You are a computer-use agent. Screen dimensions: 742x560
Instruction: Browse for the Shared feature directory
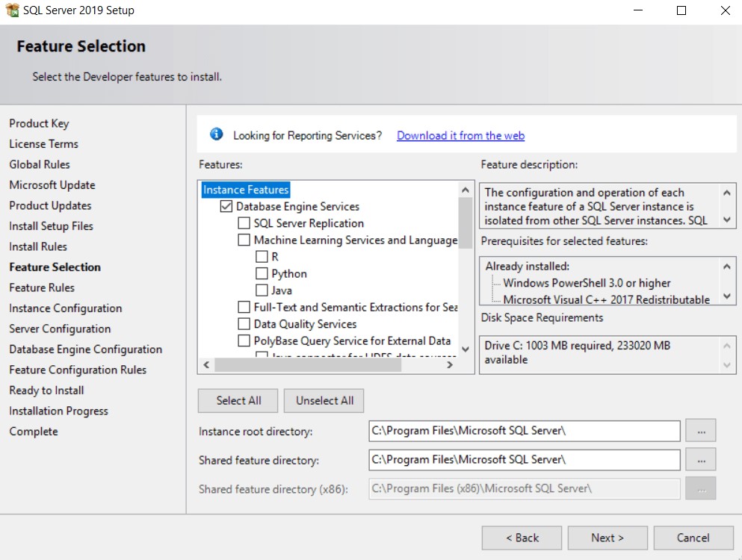click(x=701, y=460)
